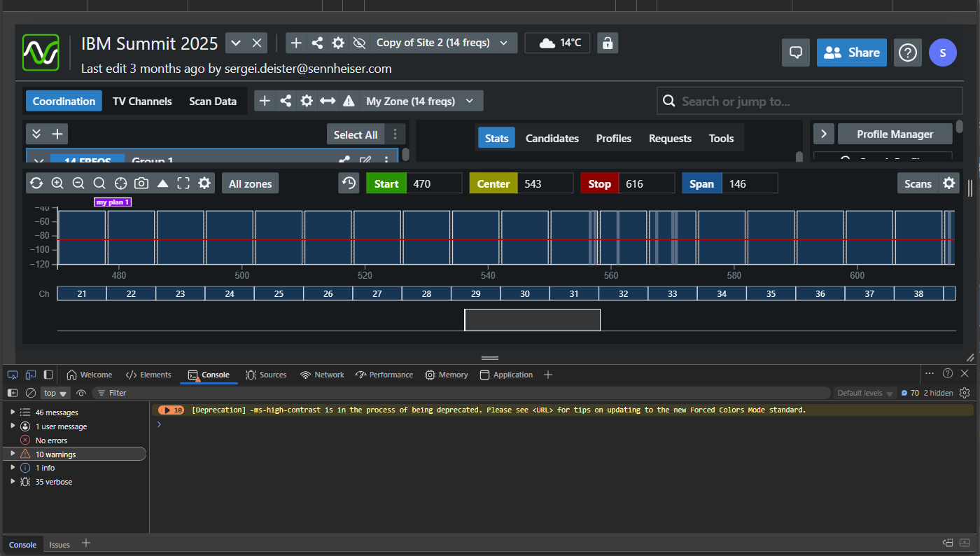Image resolution: width=980 pixels, height=556 pixels.
Task: Switch to the TV Channels tab
Action: [x=142, y=101]
